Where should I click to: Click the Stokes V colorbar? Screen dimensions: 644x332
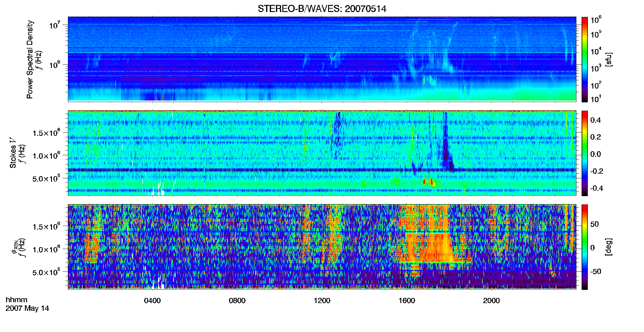pyautogui.click(x=585, y=153)
